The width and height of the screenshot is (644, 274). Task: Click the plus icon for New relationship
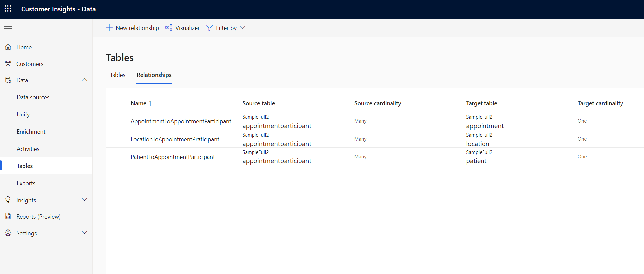point(109,28)
